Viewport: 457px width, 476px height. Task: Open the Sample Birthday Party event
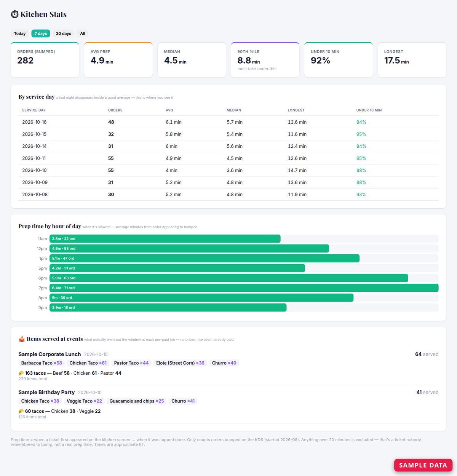pyautogui.click(x=46, y=392)
